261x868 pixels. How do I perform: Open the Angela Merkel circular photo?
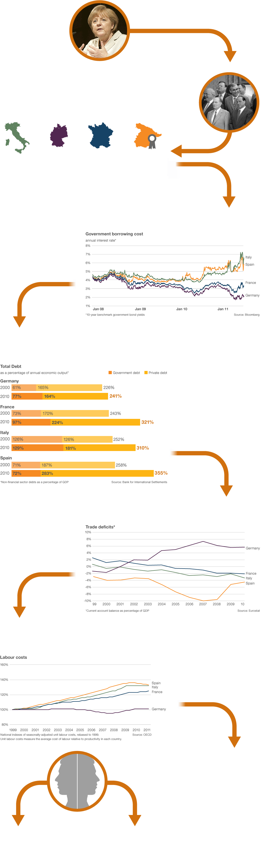[99, 31]
